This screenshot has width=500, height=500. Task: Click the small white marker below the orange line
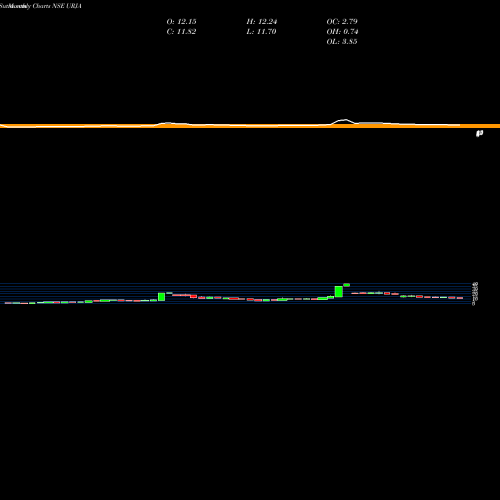[x=479, y=134]
